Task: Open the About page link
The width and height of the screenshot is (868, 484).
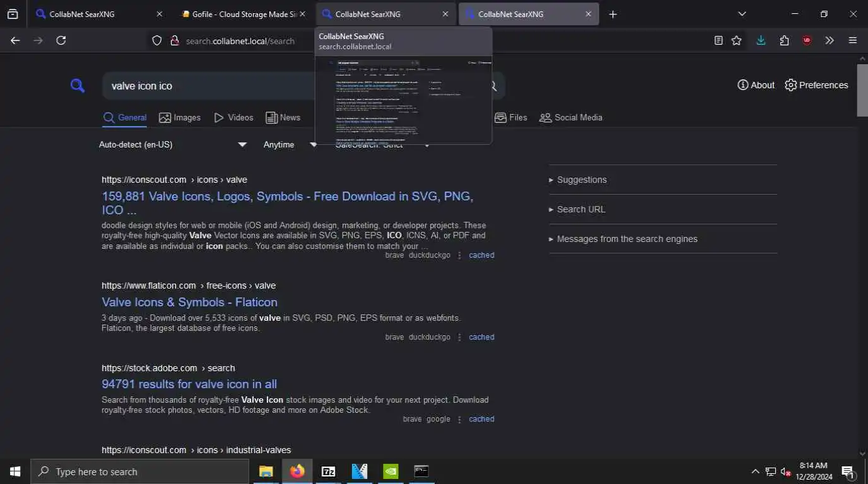Action: tap(756, 85)
